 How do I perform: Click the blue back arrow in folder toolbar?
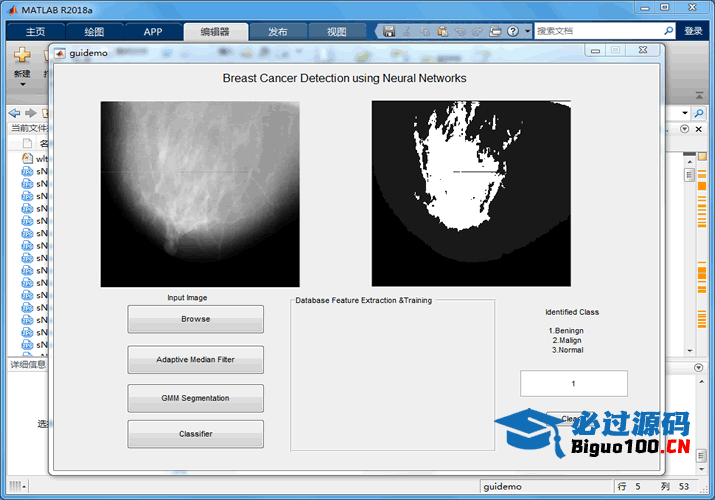(x=15, y=113)
